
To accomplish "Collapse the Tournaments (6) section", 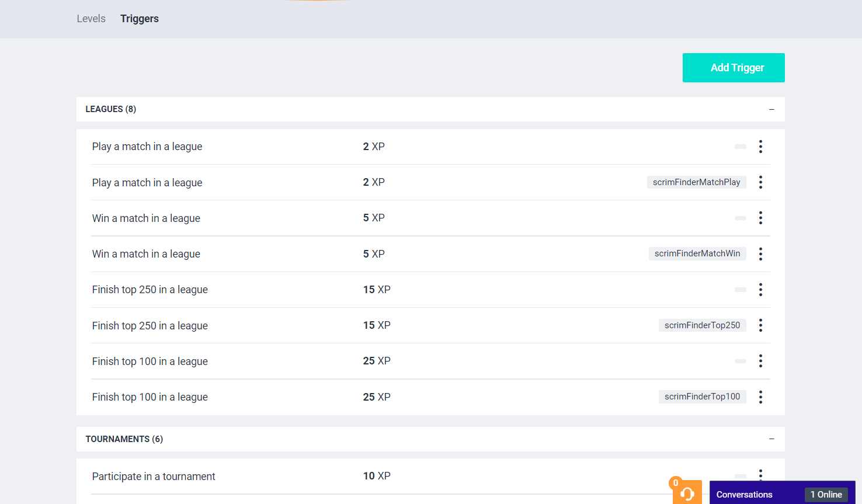I will point(771,439).
